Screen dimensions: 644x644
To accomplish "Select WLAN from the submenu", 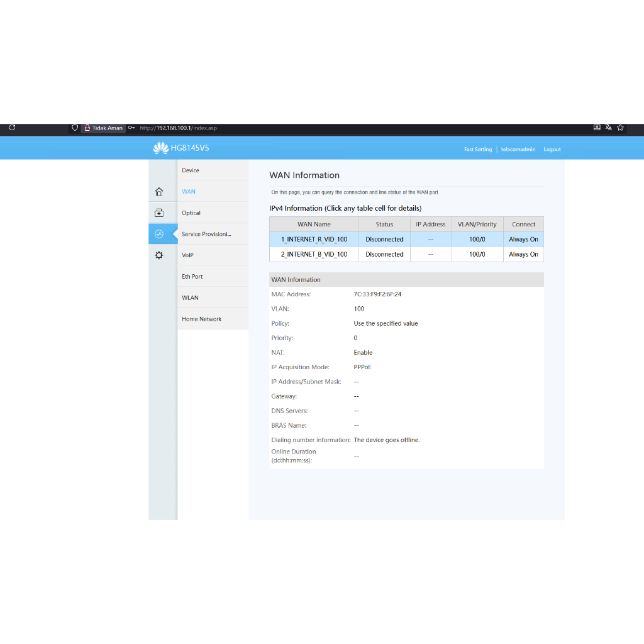I will tap(190, 298).
